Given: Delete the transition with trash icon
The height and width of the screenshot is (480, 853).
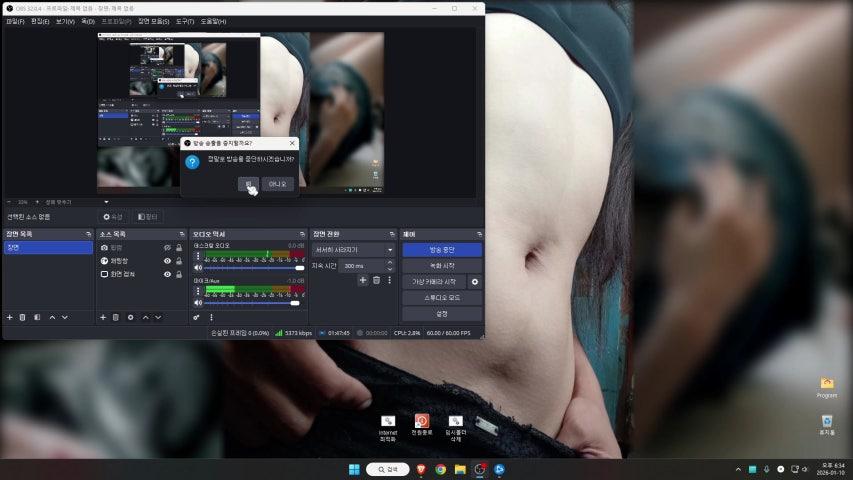Looking at the screenshot, I should (x=377, y=281).
